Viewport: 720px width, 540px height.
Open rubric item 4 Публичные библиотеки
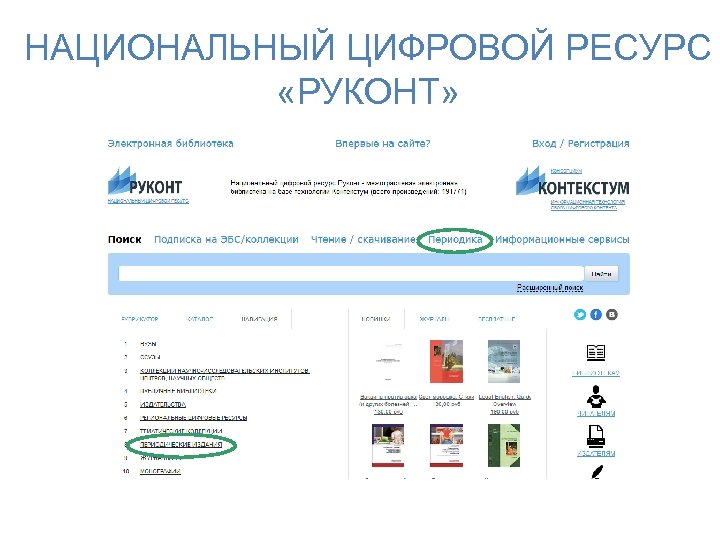coord(178,391)
